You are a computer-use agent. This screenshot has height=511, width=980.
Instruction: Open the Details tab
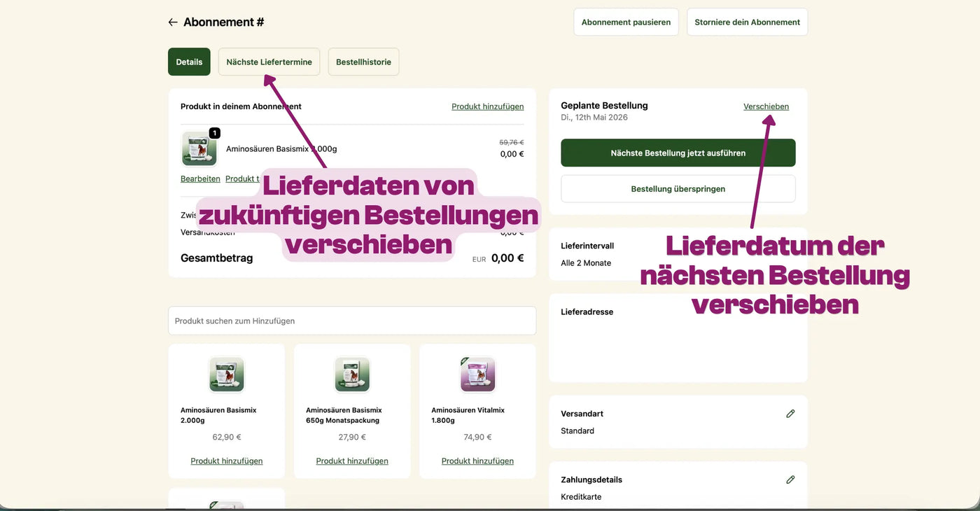[189, 62]
